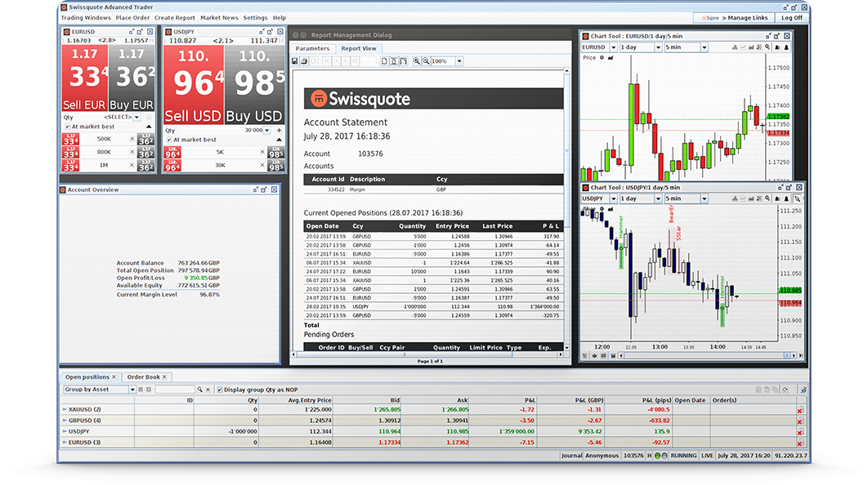Viewport: 868px width, 485px height.
Task: Open the Place Order menu
Action: (x=133, y=18)
